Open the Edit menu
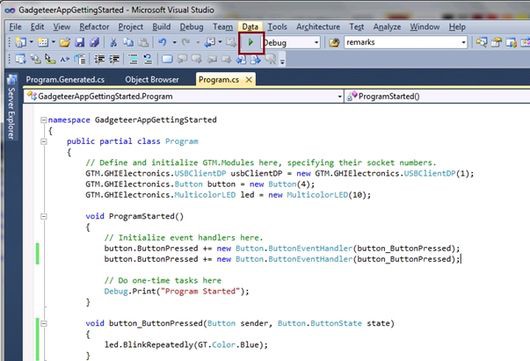The height and width of the screenshot is (361, 530). (37, 27)
